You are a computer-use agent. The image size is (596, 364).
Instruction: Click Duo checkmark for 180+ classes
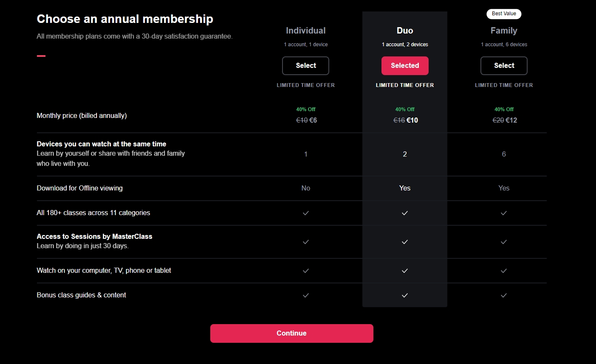click(x=405, y=213)
